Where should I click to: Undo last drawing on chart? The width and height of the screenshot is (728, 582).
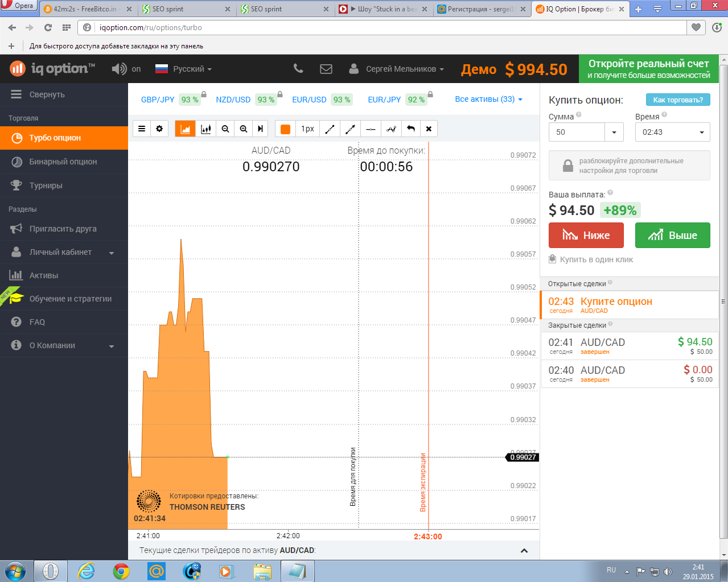[x=411, y=129]
